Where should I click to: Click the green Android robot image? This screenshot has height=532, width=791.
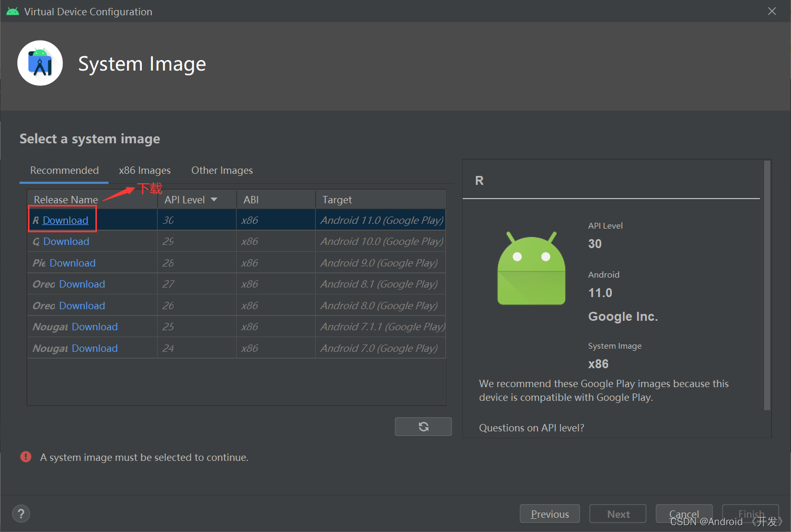tap(531, 268)
